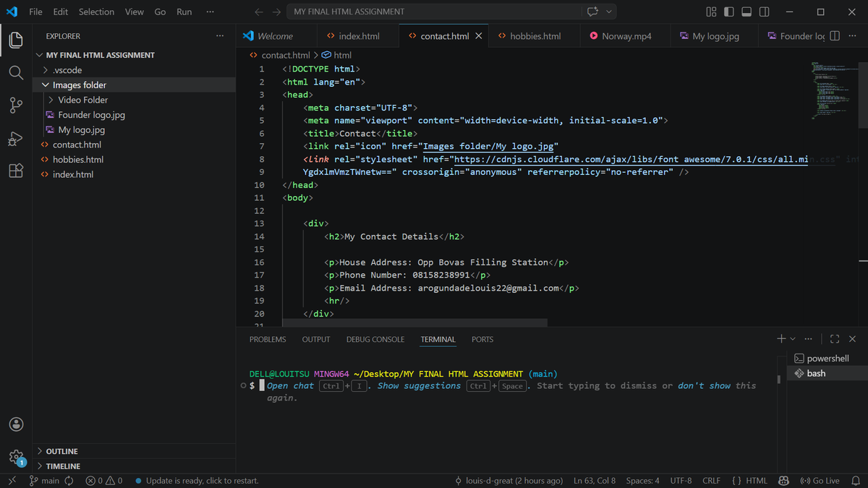Viewport: 868px width, 488px height.
Task: Open the Run menu
Action: click(x=184, y=12)
